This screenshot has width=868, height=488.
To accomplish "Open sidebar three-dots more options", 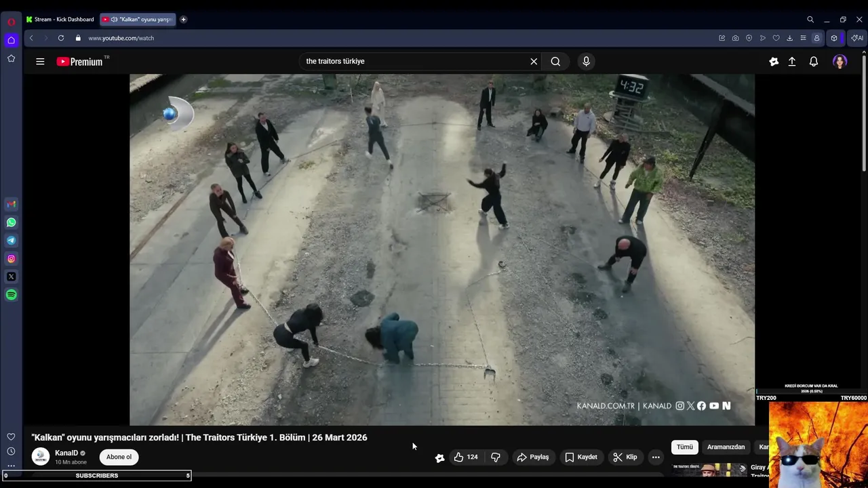I will 11,466.
